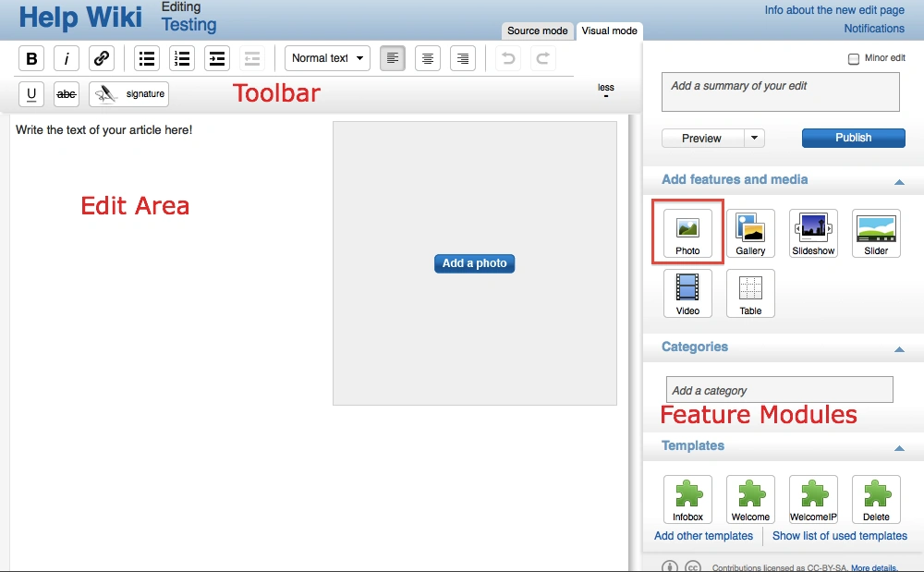Open the Gallery feature module
924x572 pixels.
point(750,233)
